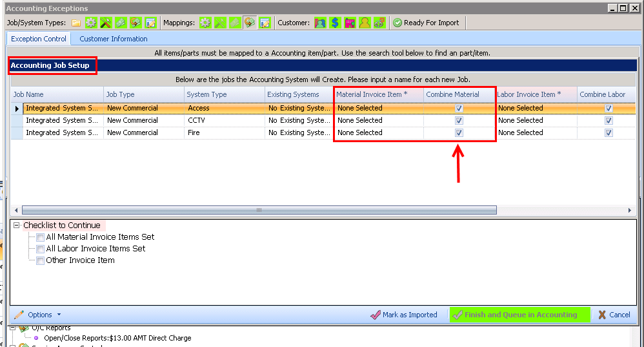Toggle Combine Labor for the Access row
644x347 pixels.
tap(609, 108)
